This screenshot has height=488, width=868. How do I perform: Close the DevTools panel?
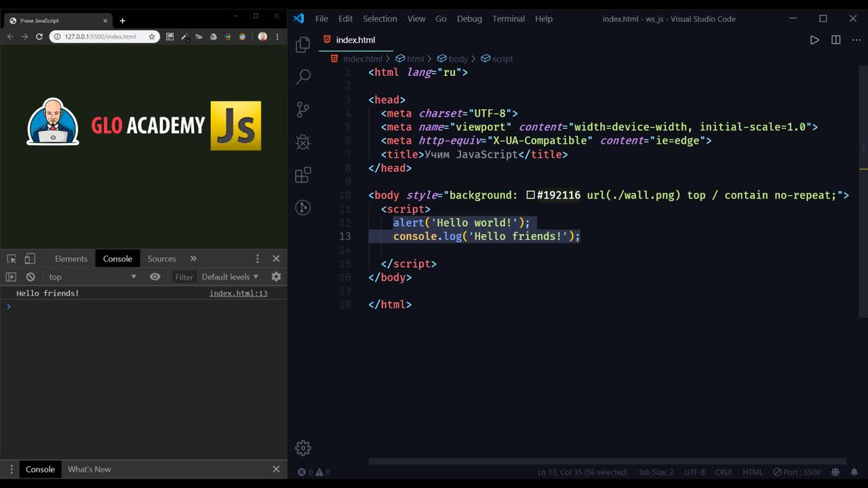tap(276, 259)
